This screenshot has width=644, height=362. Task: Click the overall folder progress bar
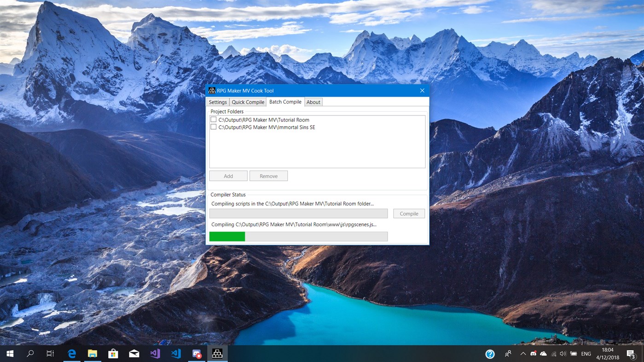tap(299, 213)
